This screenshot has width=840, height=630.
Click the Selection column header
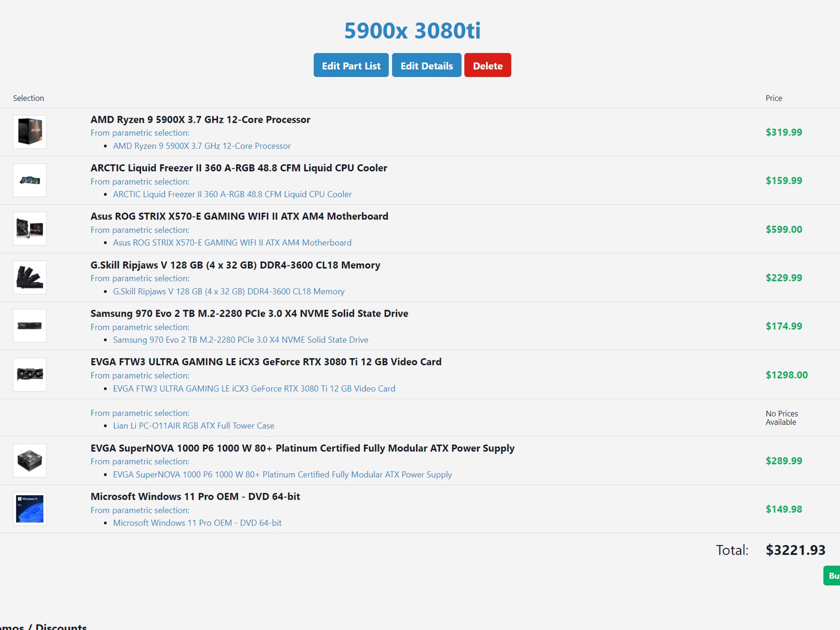click(28, 98)
